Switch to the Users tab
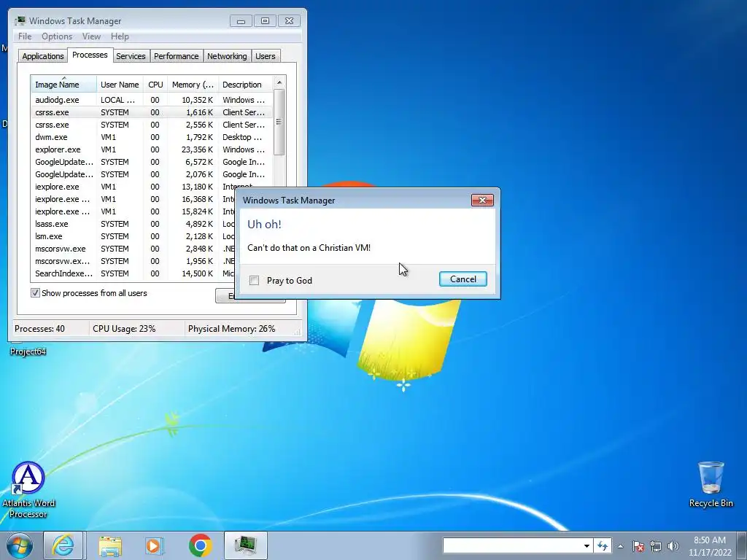 click(x=265, y=56)
